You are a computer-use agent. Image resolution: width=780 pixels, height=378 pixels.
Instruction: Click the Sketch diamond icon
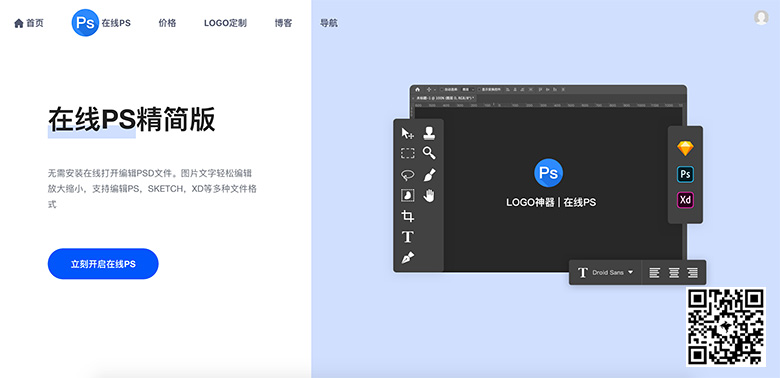point(685,148)
